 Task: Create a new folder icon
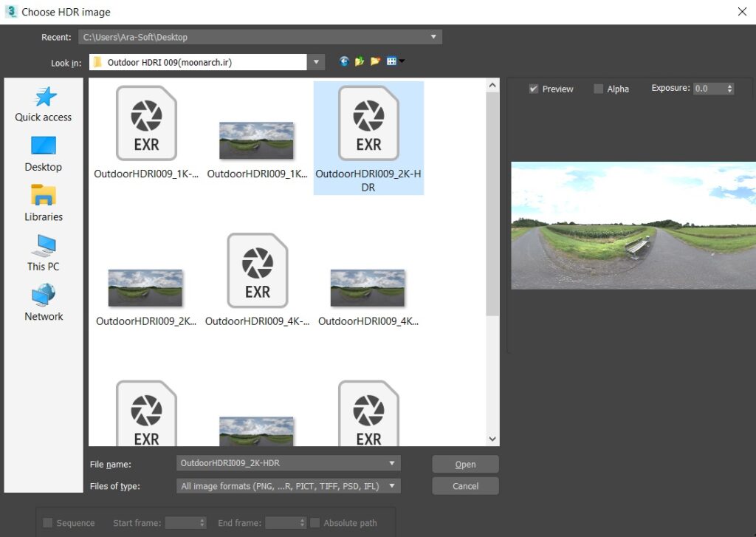375,61
